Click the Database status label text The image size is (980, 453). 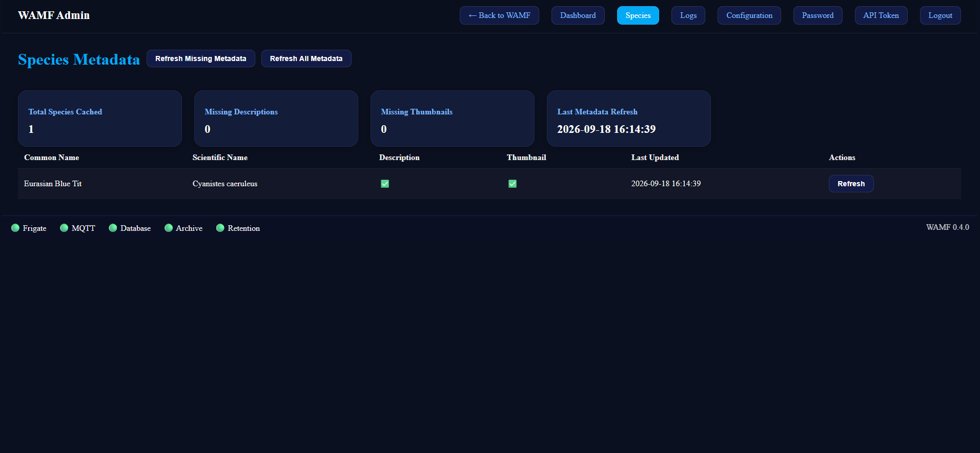tap(136, 228)
